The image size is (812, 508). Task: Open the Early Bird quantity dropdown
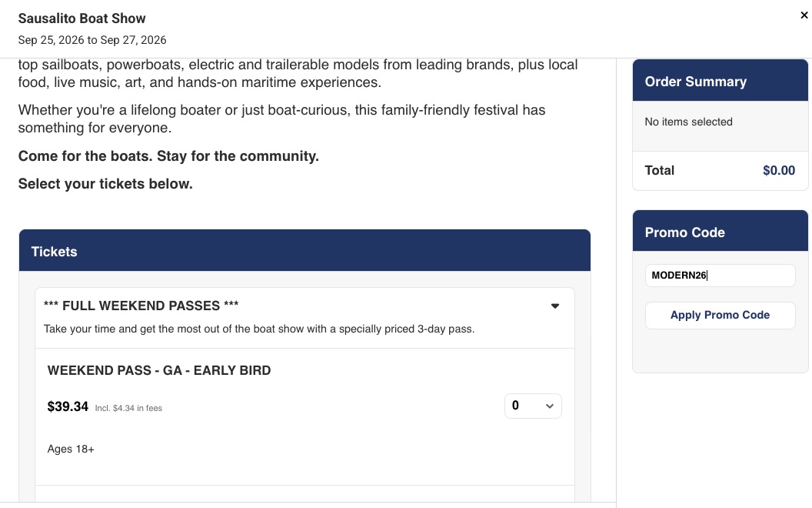[x=533, y=406]
